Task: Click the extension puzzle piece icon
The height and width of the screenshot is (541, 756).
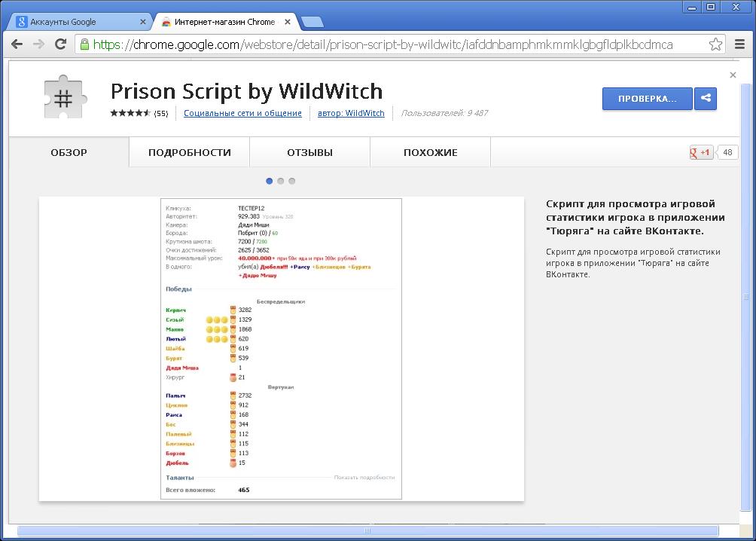Action: (x=65, y=97)
